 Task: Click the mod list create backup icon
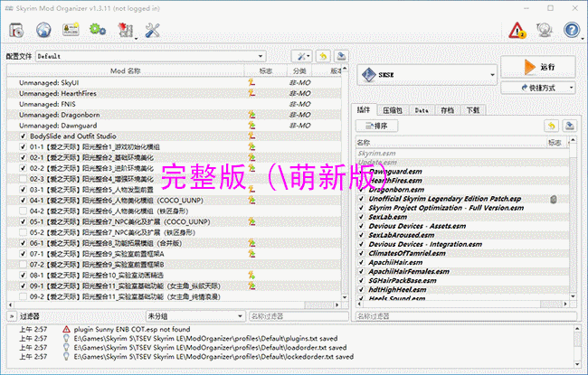click(x=341, y=56)
